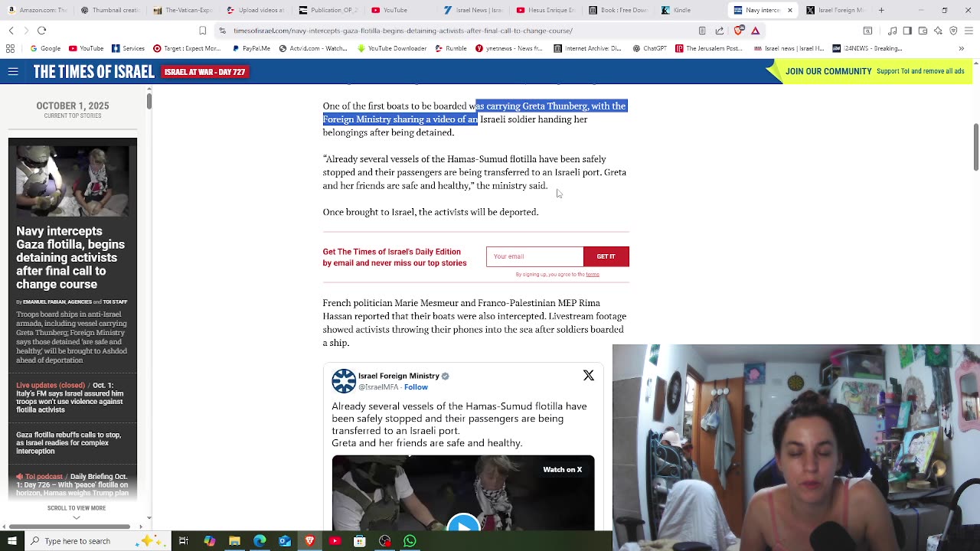This screenshot has height=551, width=980.
Task: Switch to Israel Foreign Ministry X tab
Action: tap(835, 10)
